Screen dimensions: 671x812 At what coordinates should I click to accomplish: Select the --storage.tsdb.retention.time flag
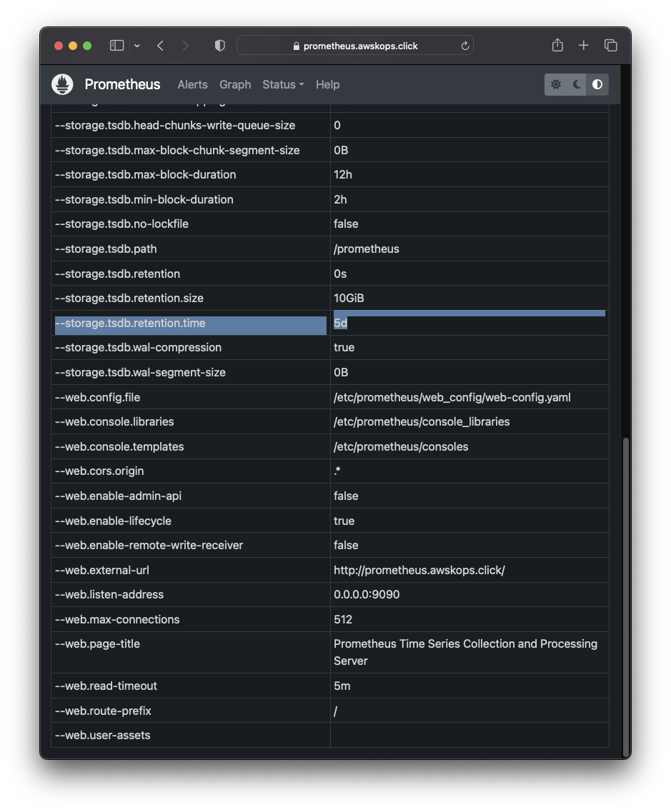[x=130, y=323]
